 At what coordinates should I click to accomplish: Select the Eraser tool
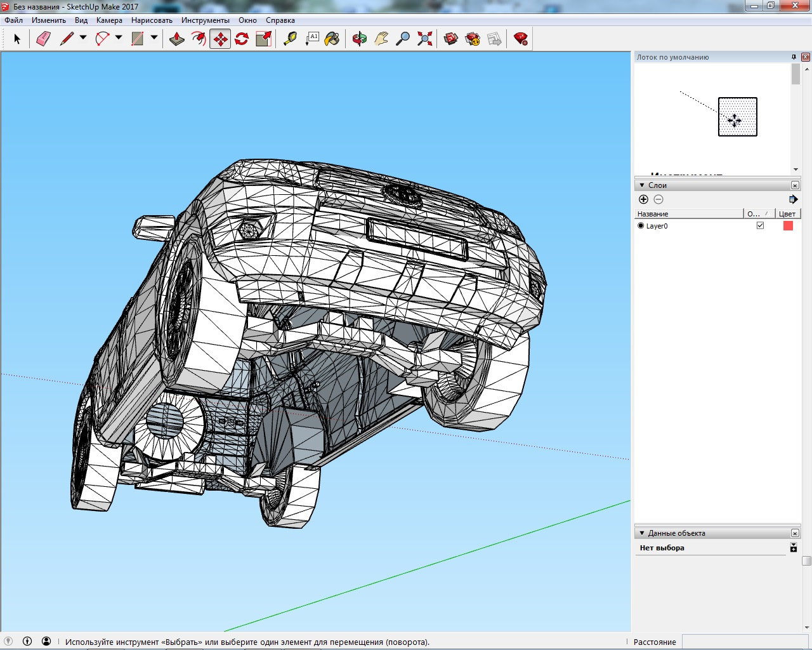click(x=43, y=39)
